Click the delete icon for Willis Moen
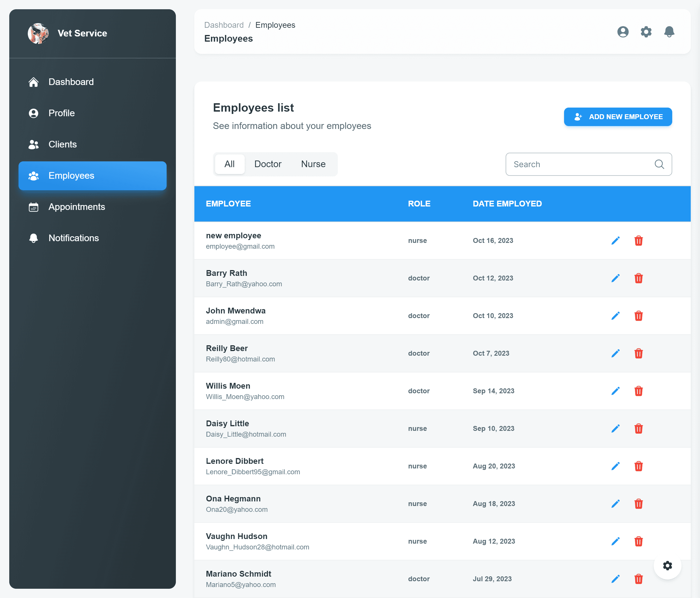700x598 pixels. pyautogui.click(x=638, y=391)
